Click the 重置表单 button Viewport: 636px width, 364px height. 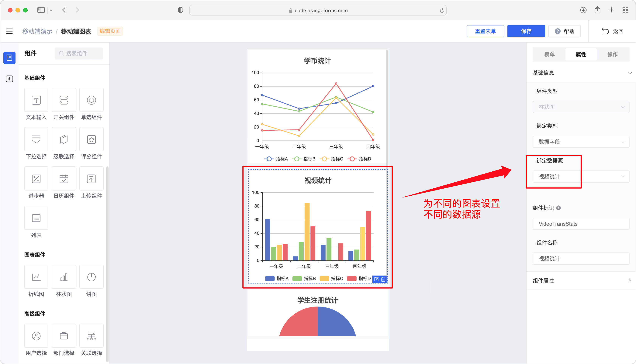pyautogui.click(x=485, y=31)
